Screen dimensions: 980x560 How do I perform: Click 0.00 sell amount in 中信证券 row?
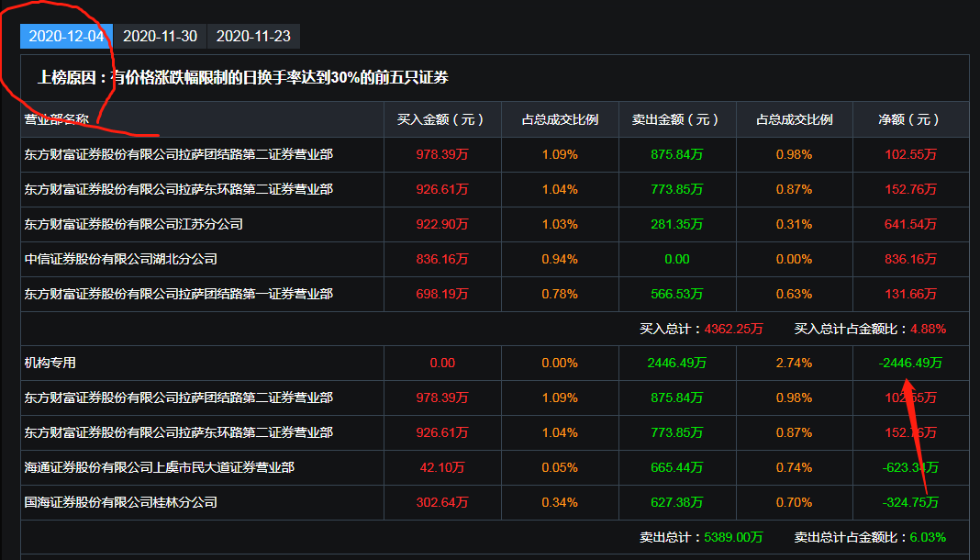(677, 259)
